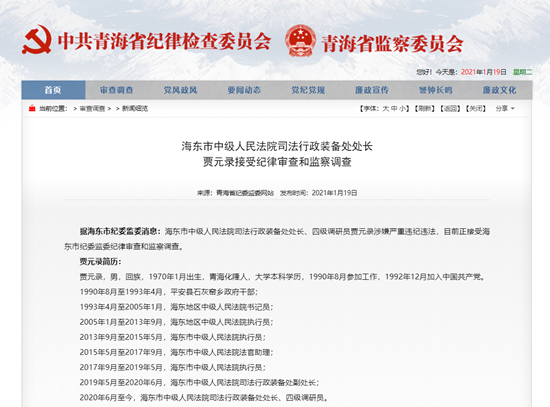Navigate to 廉政宣传

pyautogui.click(x=372, y=90)
